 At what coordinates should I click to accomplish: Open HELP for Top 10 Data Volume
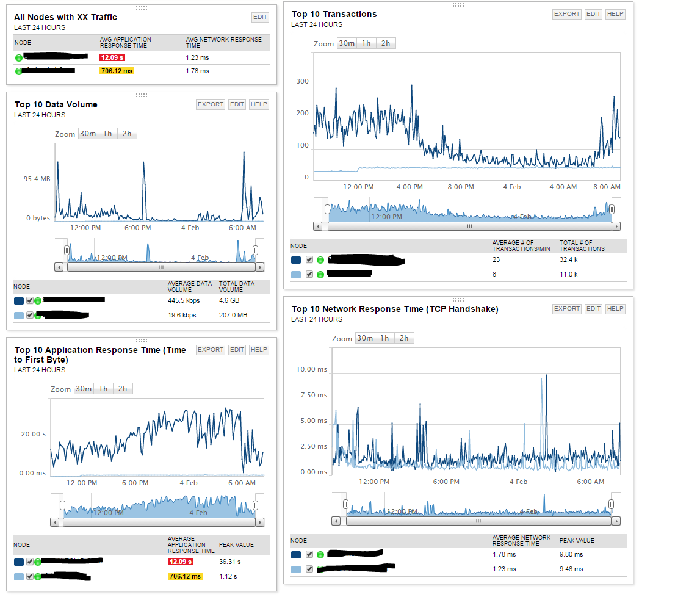259,104
